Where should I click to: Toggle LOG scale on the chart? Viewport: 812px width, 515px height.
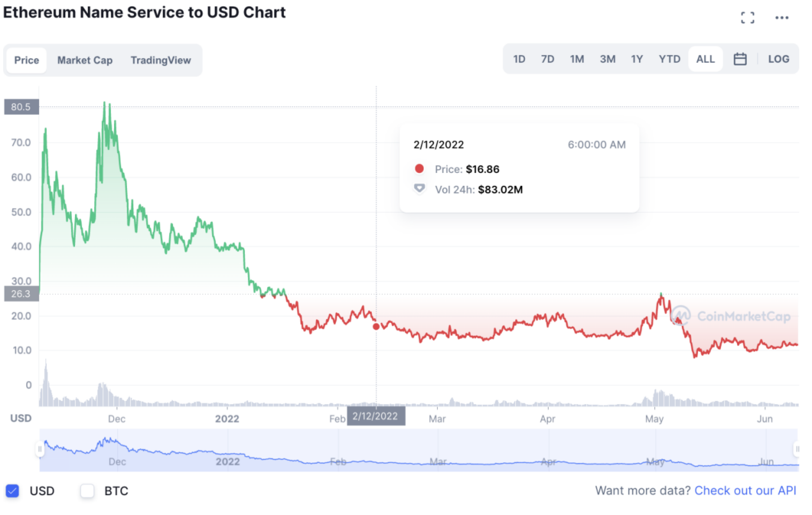click(778, 59)
